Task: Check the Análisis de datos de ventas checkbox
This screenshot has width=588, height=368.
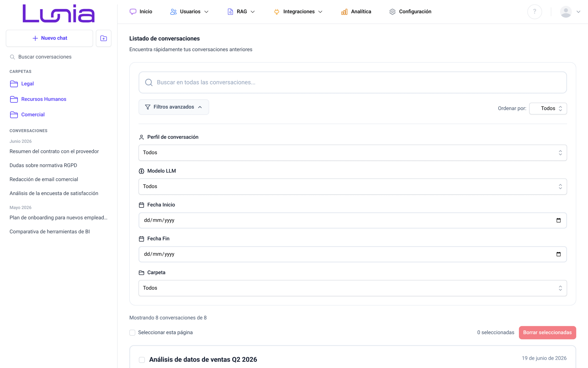Action: tap(142, 360)
